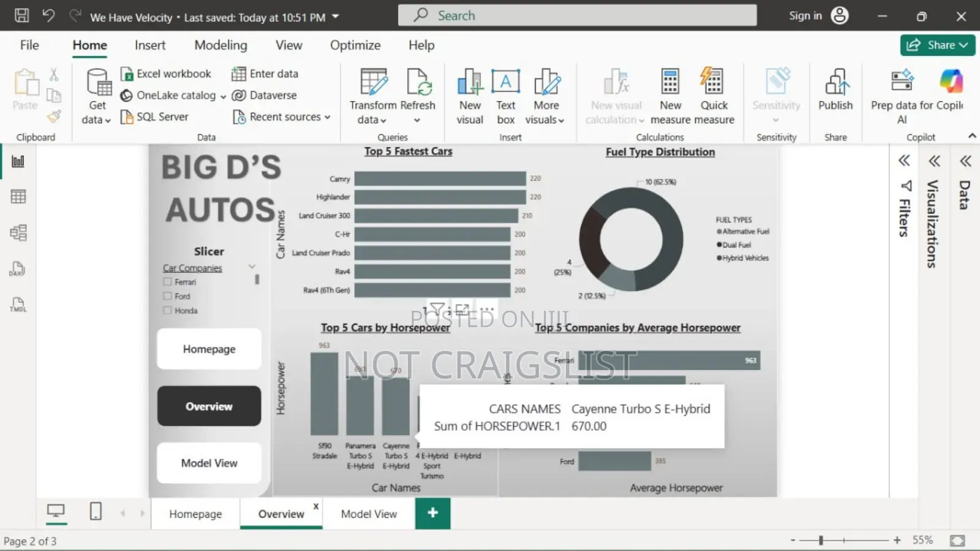Open the File menu
Viewport: 980px width, 551px height.
pyautogui.click(x=29, y=45)
